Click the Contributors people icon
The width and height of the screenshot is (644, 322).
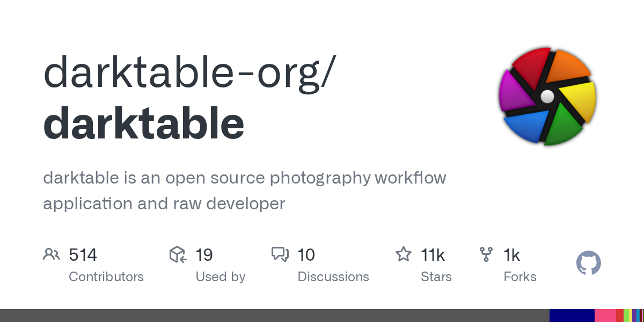point(52,254)
